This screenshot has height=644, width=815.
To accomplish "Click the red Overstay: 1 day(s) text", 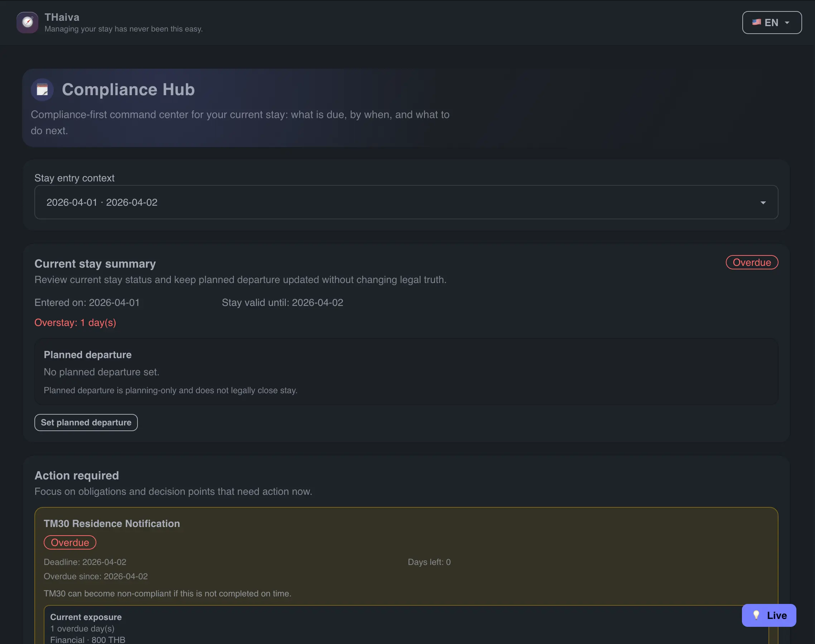I will point(75,323).
